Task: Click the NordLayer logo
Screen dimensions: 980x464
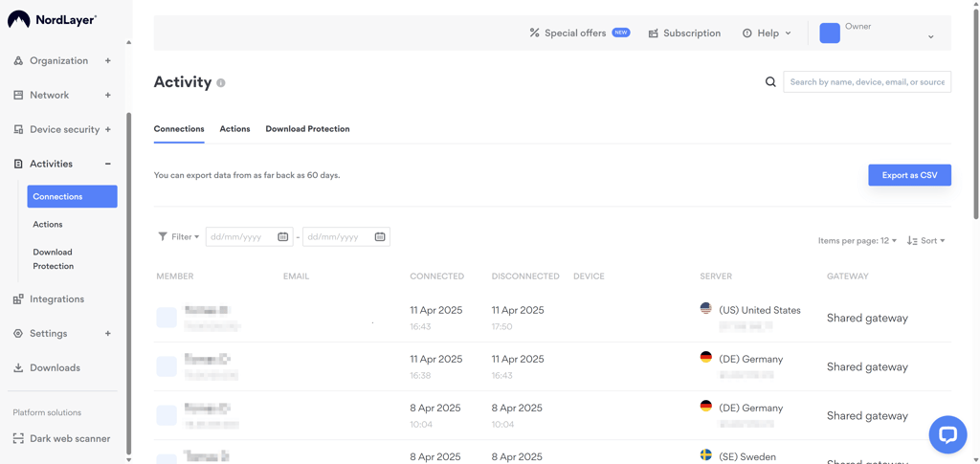Action: click(x=52, y=19)
